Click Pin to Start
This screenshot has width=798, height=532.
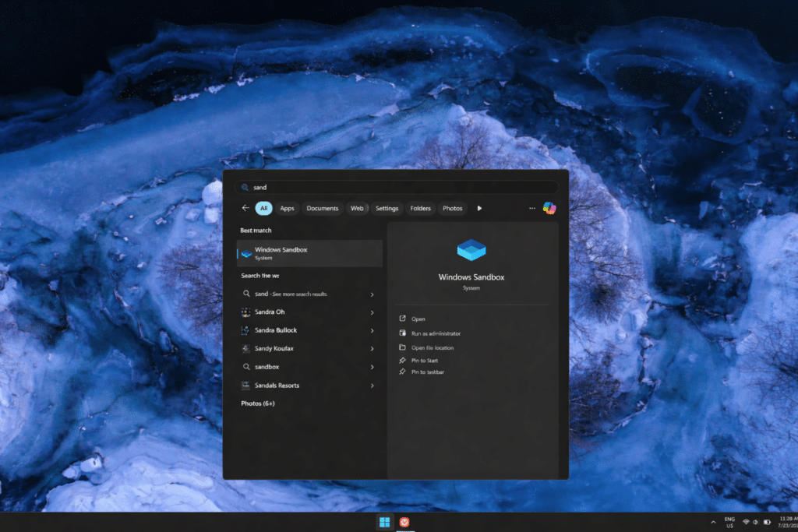[x=425, y=361]
